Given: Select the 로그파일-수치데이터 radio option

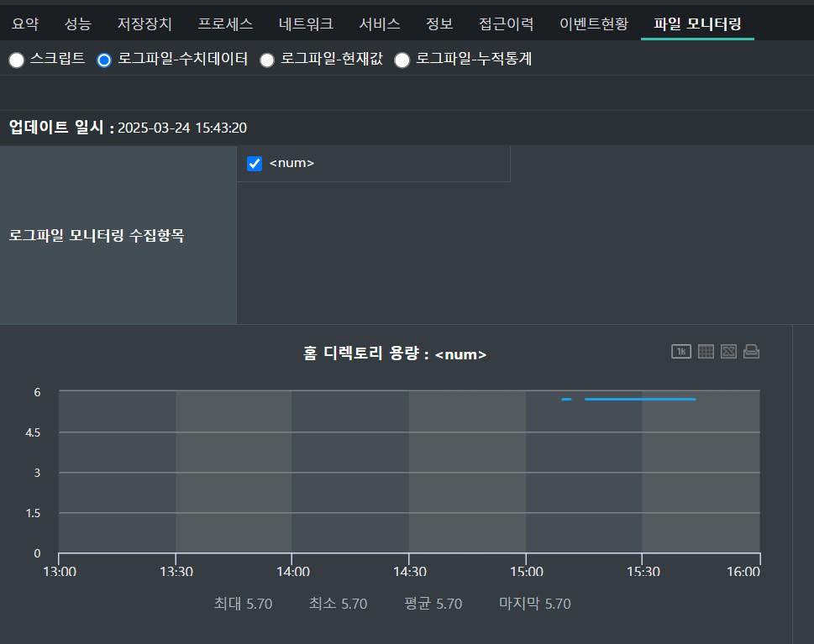Looking at the screenshot, I should click(x=104, y=60).
